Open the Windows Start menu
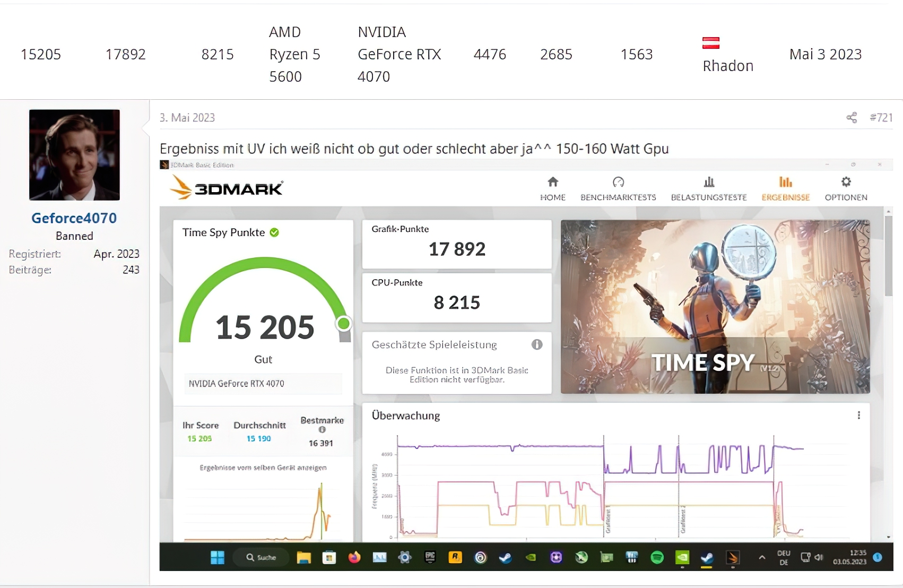 pos(218,557)
